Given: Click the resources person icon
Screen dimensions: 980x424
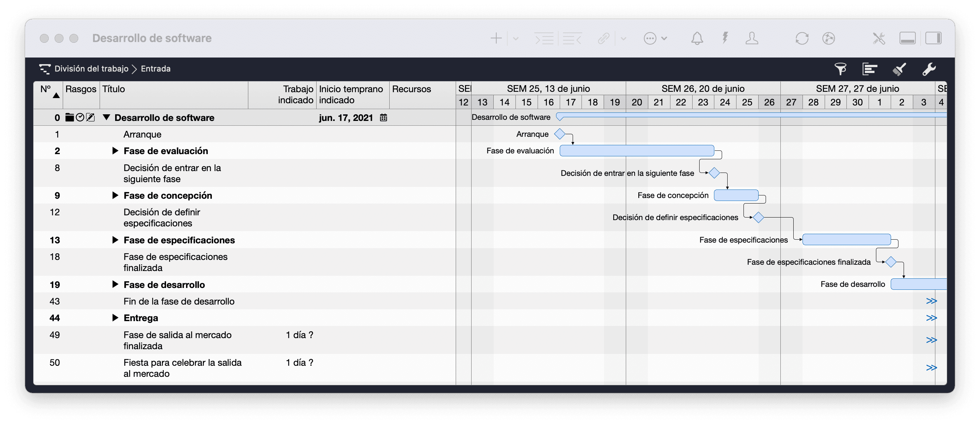Looking at the screenshot, I should pyautogui.click(x=752, y=38).
